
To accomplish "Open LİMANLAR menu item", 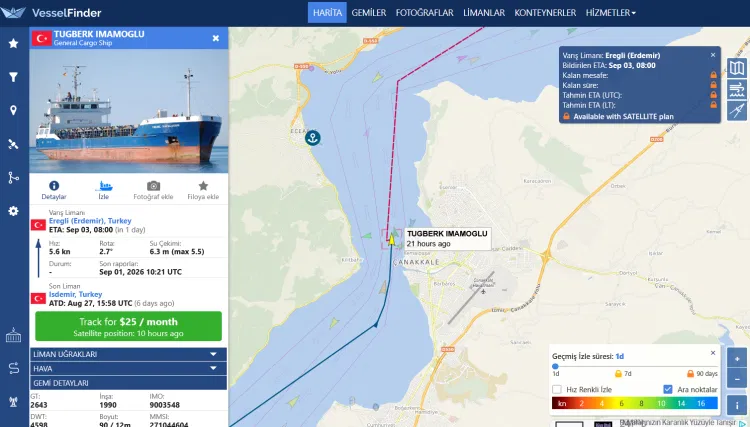I will [484, 13].
